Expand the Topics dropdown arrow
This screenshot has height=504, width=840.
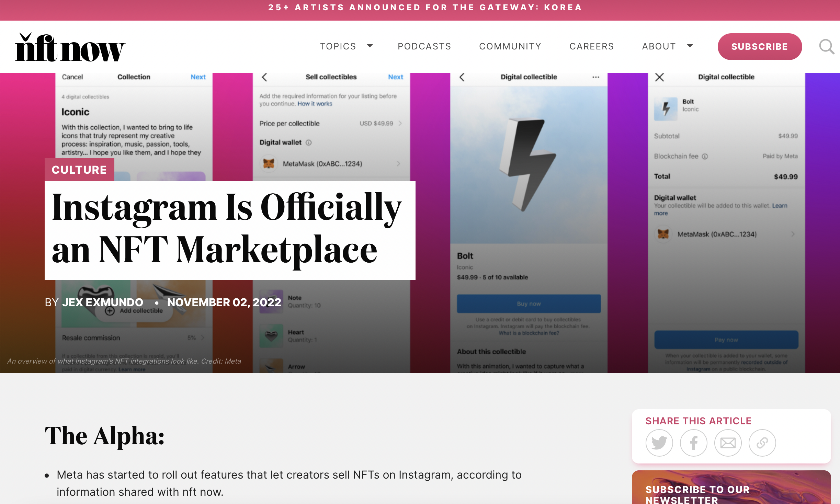370,46
